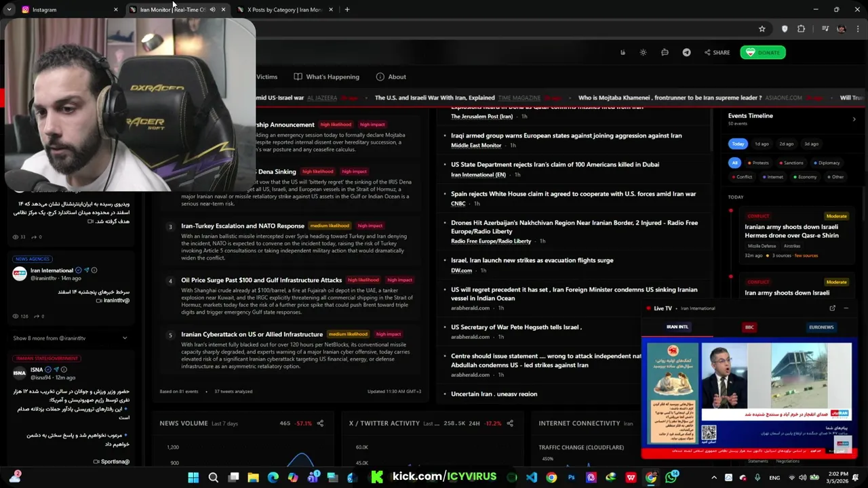Click the ISNA account name in feed
Viewport: 868px width, 488px height.
pyautogui.click(x=37, y=370)
